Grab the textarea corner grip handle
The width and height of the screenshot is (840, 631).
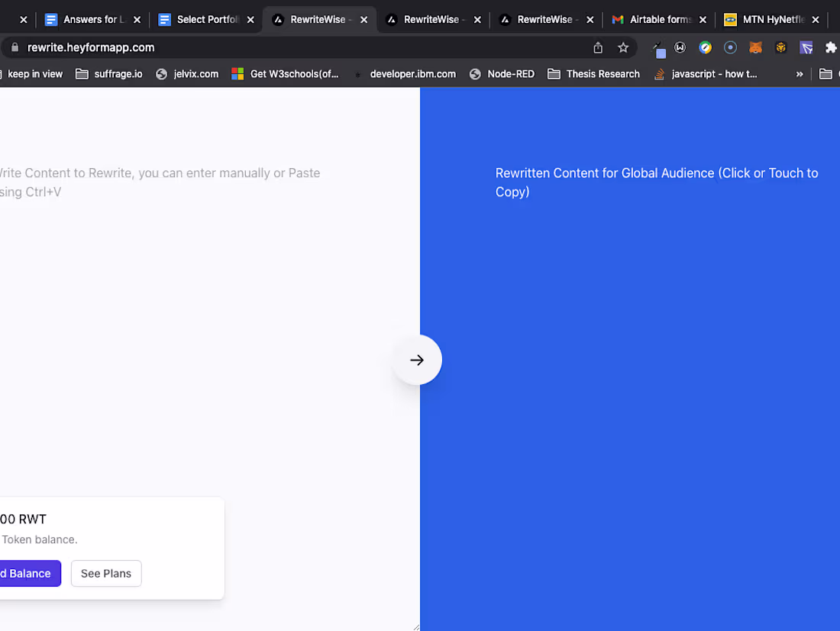[x=416, y=626]
